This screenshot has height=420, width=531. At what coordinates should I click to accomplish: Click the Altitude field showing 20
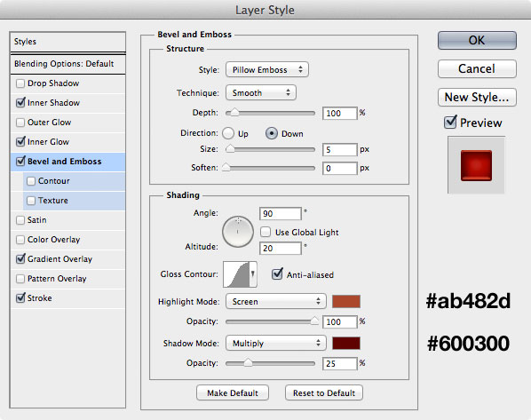tap(280, 249)
